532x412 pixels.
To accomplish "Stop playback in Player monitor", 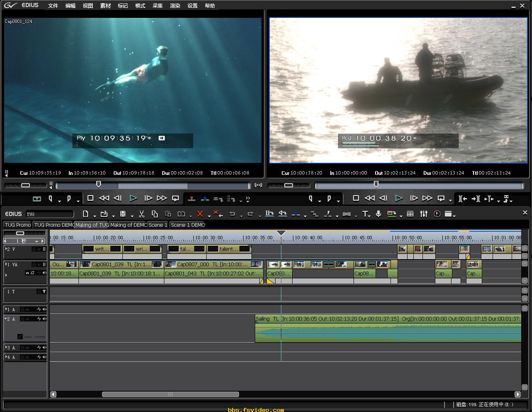I will tap(90, 199).
